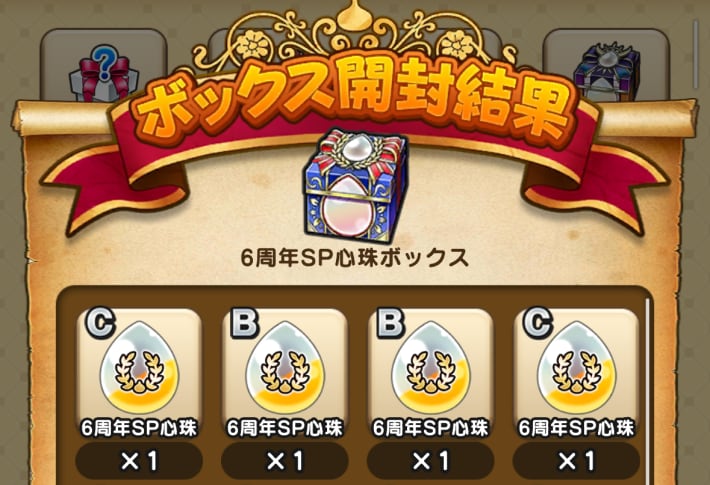710x485 pixels.
Task: Click 6周年SP心珠 label under leftmost pearl
Action: [139, 428]
